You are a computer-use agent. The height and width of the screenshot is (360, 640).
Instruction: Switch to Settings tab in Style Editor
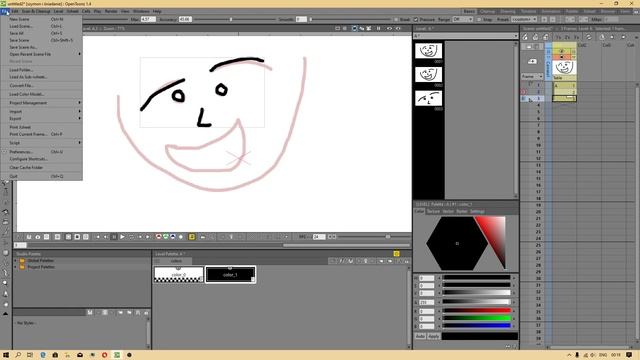[x=477, y=211]
